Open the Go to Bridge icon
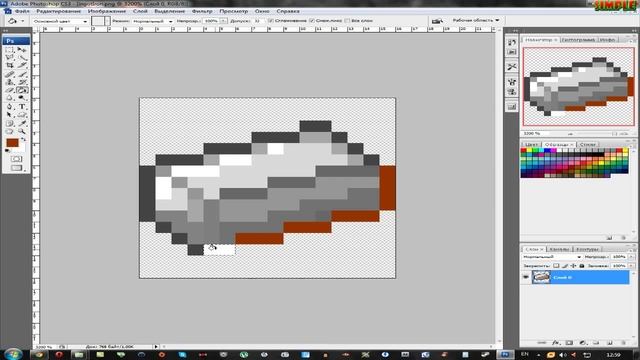Viewport: 640px width, 360px height. click(437, 21)
